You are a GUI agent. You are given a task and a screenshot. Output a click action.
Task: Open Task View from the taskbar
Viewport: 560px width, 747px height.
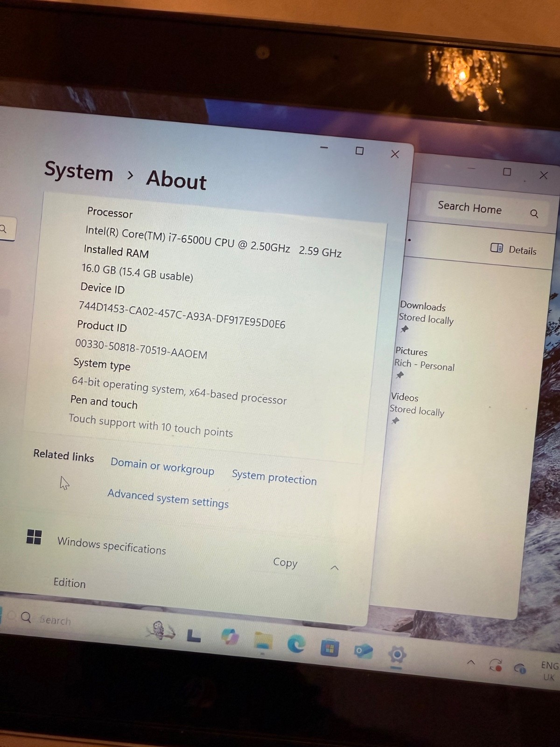pos(194,636)
